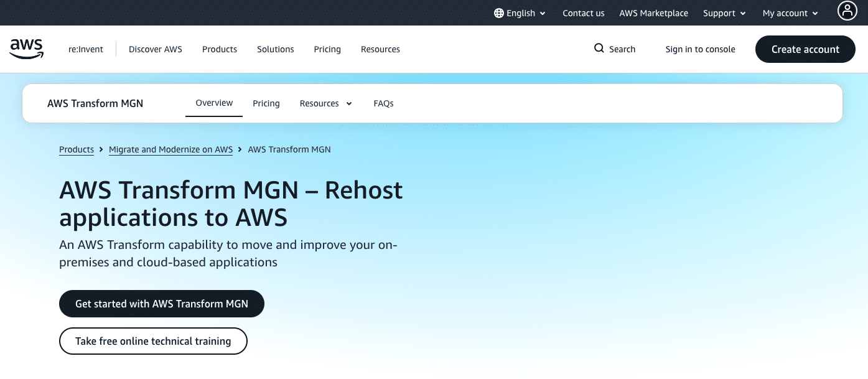Open the My account dropdown arrow
This screenshot has width=868, height=379.
(815, 14)
